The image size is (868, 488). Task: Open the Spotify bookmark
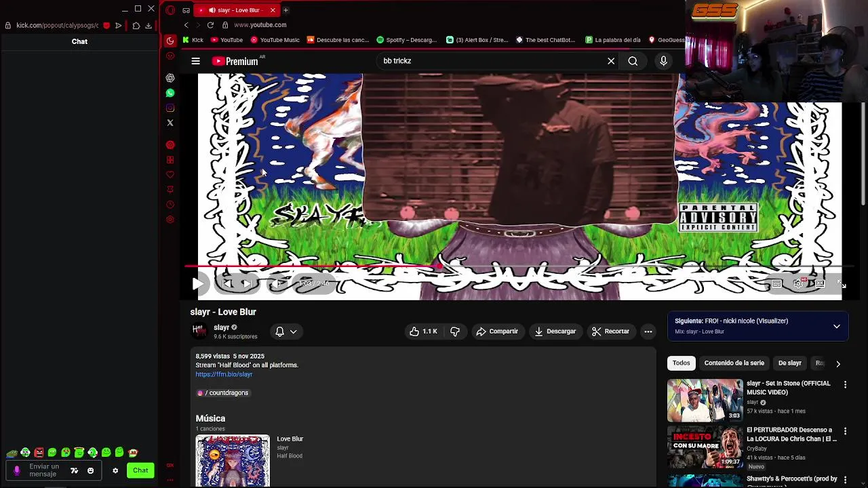click(x=406, y=40)
